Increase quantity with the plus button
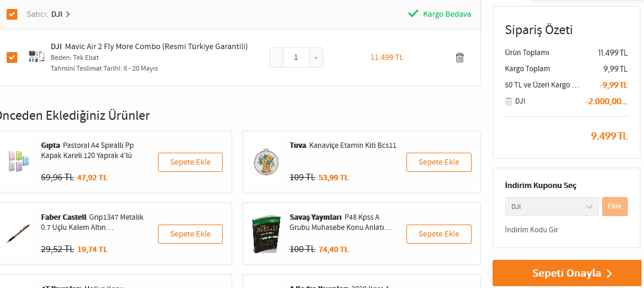This screenshot has width=644, height=288. [x=316, y=57]
